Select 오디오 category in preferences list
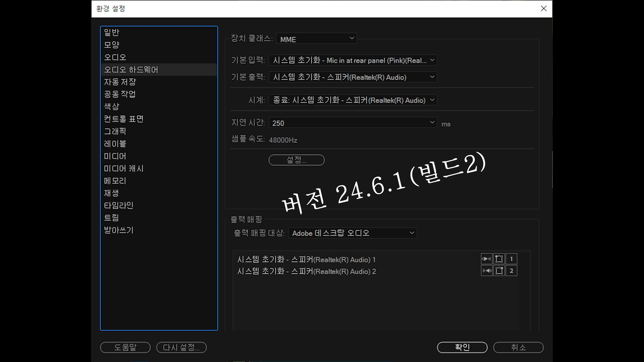The image size is (644, 362). click(x=115, y=57)
